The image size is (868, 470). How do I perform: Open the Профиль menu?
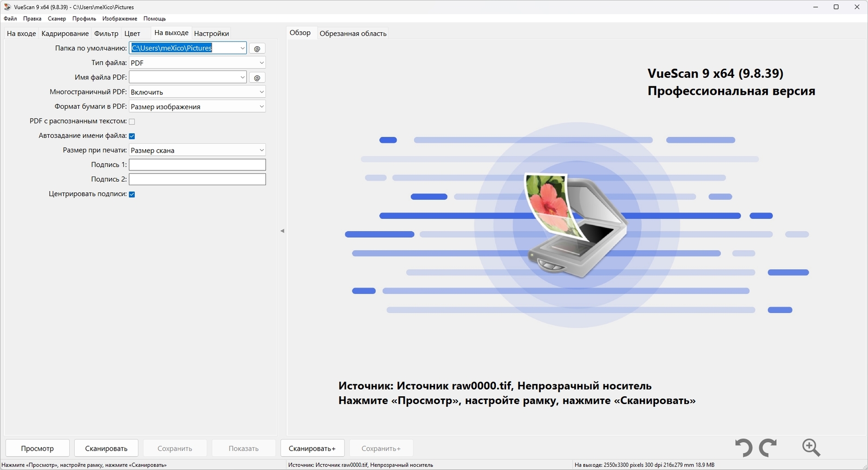pos(84,18)
